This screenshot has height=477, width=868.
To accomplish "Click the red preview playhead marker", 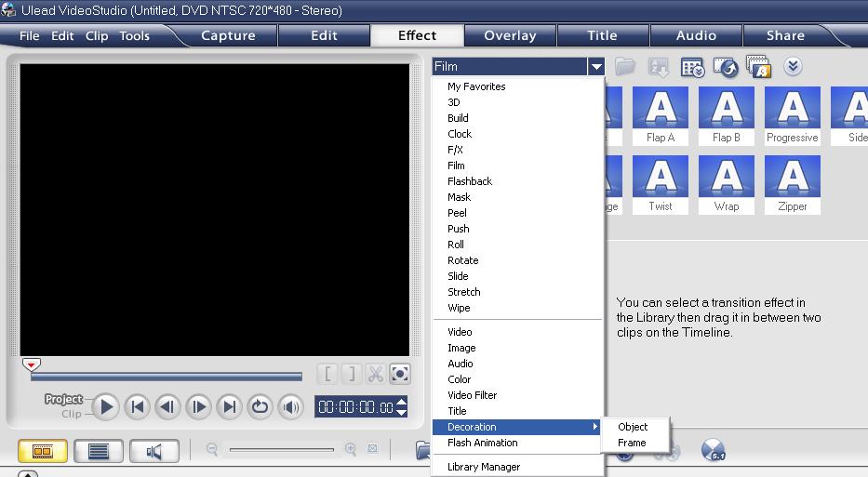I will pos(31,364).
